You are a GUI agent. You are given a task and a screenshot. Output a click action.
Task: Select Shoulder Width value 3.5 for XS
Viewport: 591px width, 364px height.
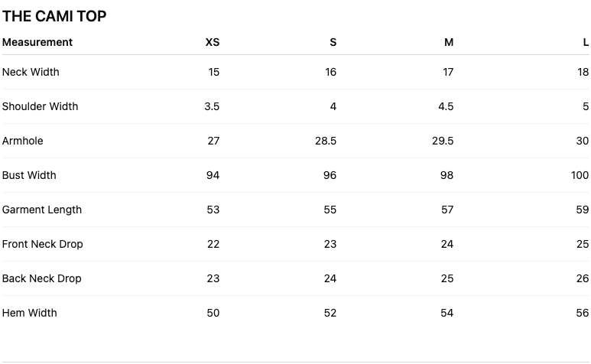coord(212,106)
